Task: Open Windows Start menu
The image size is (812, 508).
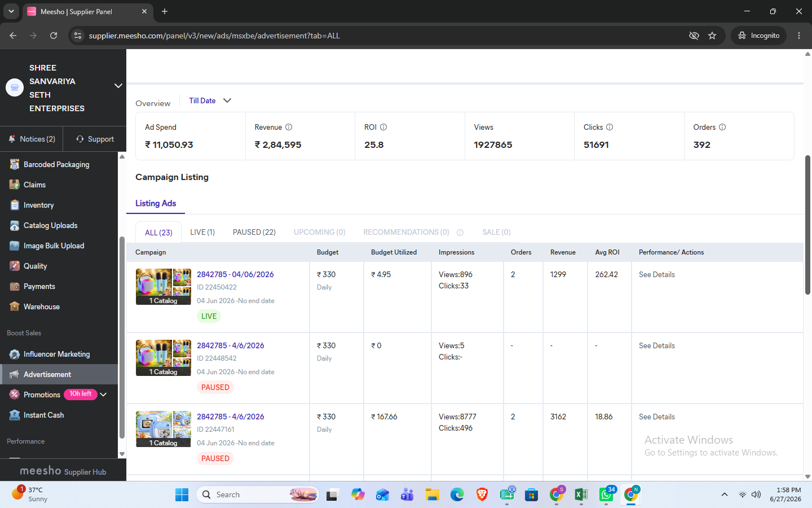Action: pos(182,495)
